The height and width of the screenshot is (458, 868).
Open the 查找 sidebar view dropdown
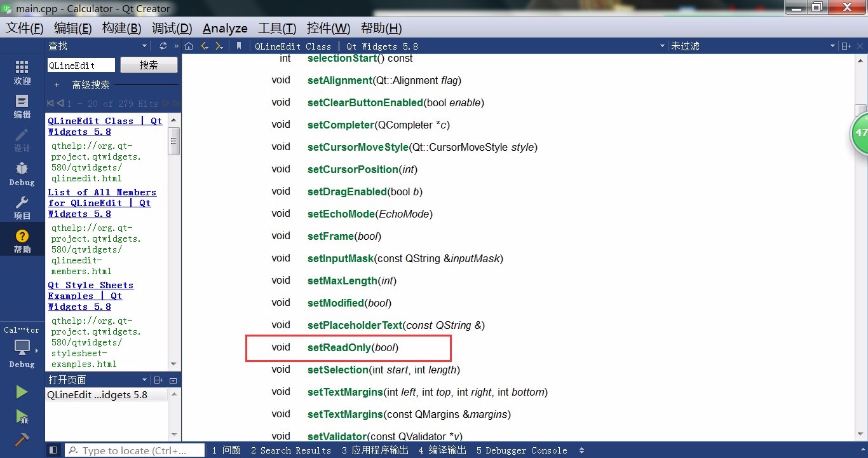tap(144, 46)
